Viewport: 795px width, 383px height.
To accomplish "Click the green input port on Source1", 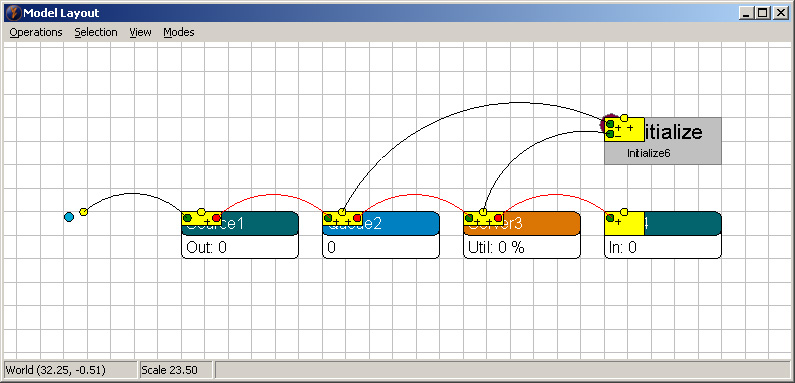I will [187, 218].
